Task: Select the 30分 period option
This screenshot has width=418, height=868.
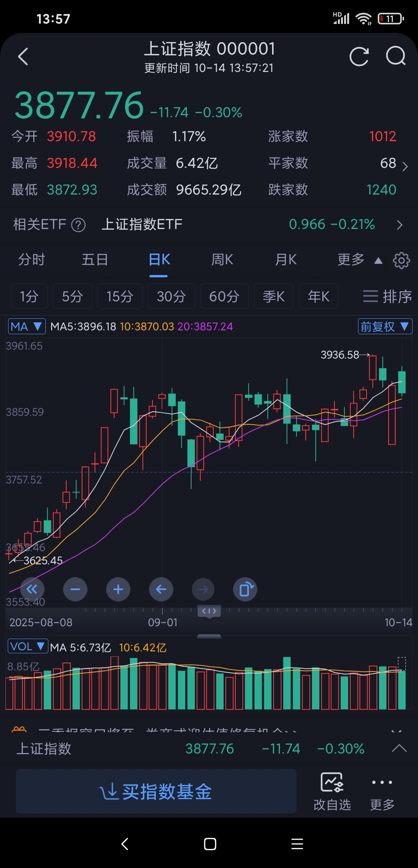Action: pos(171,296)
